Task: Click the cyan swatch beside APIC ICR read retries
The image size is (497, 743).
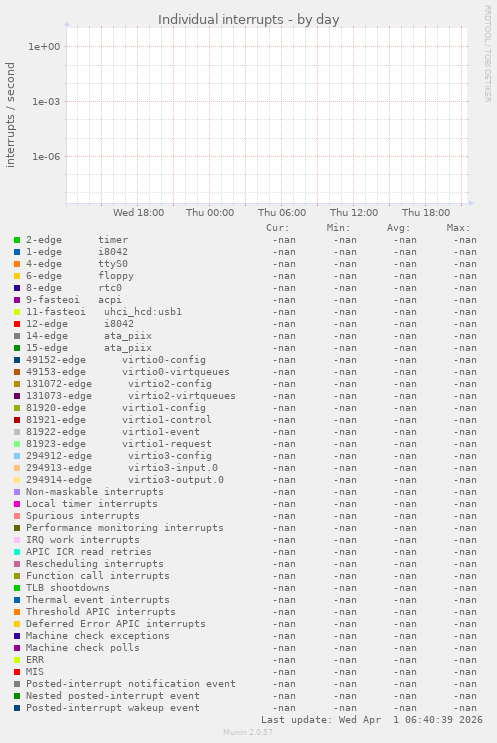Action: (17, 552)
